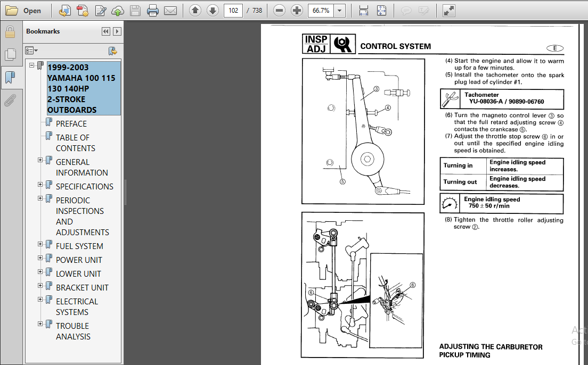The image size is (588, 365).
Task: Click the fit width scrolling icon
Action: [363, 11]
